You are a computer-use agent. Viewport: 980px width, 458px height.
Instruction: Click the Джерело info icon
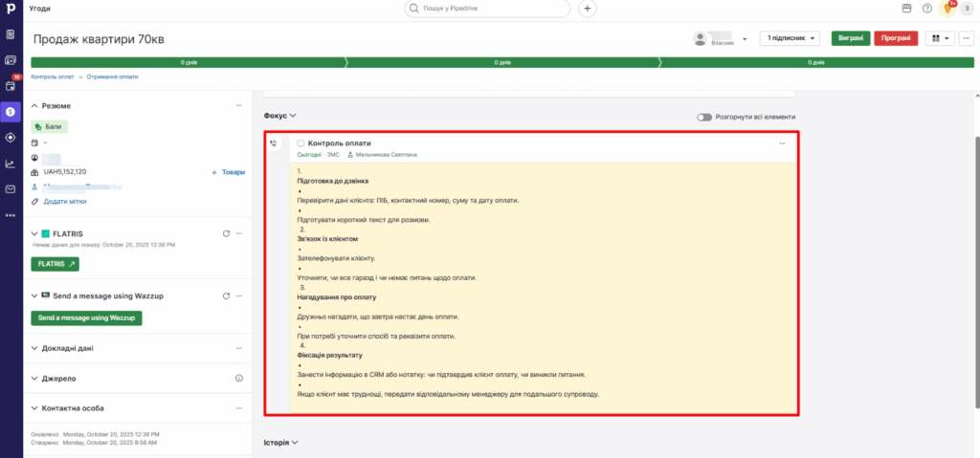(238, 378)
